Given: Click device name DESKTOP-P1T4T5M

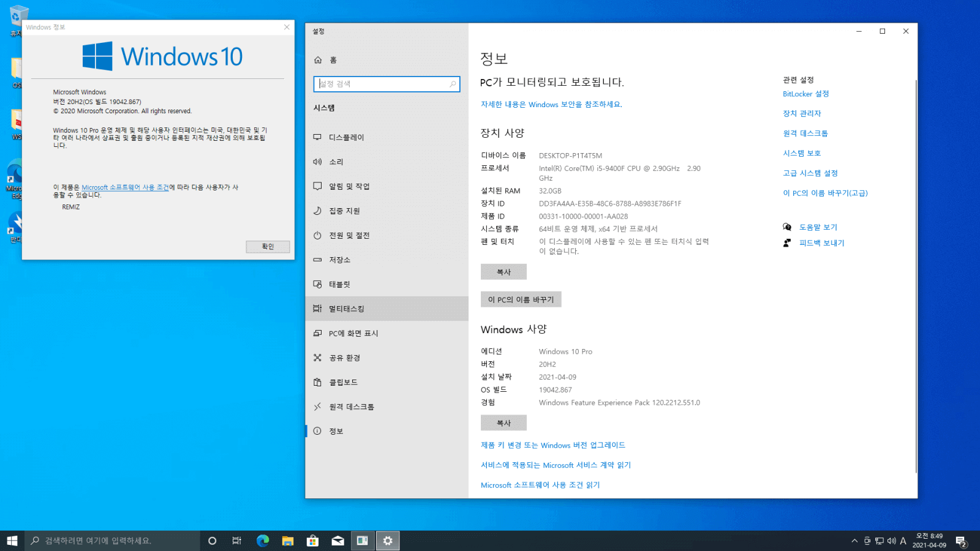Looking at the screenshot, I should (x=570, y=156).
